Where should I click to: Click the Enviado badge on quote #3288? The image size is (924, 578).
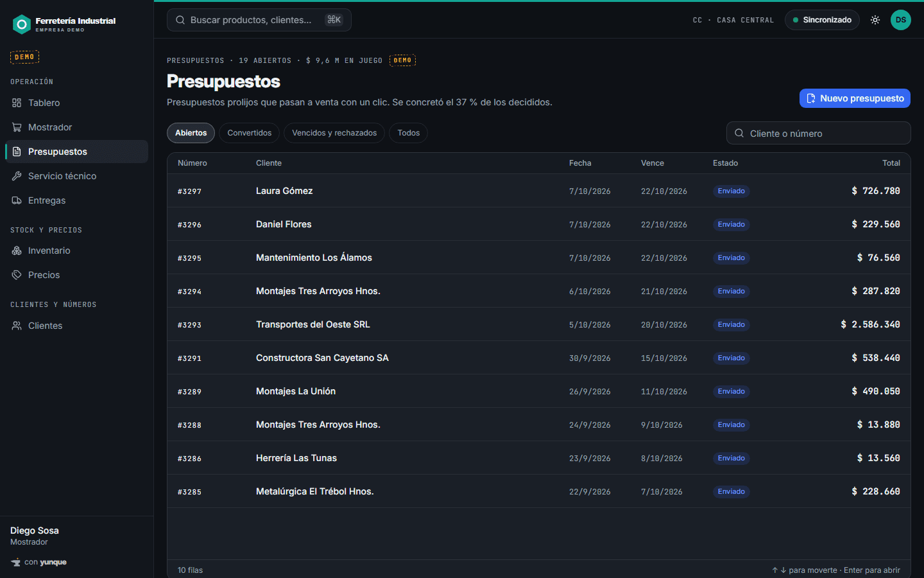point(732,425)
